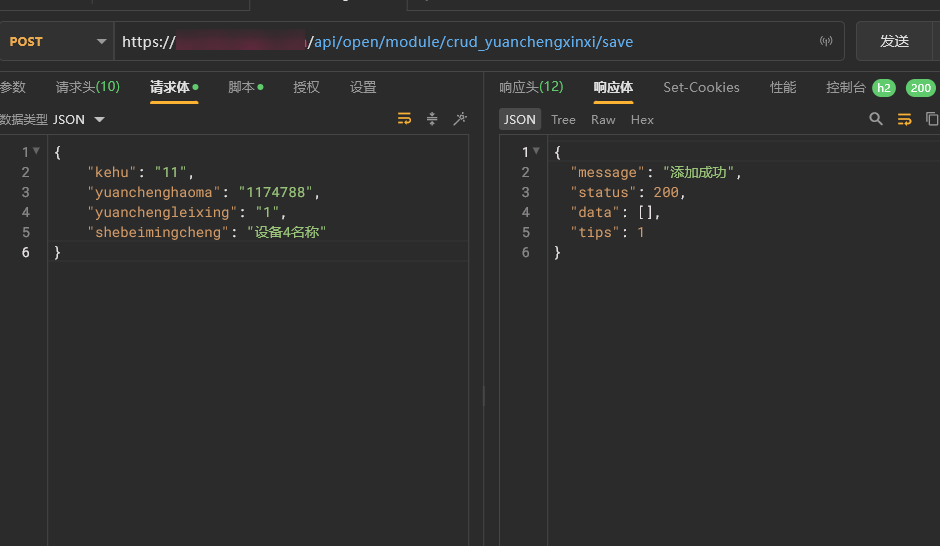Open search in the response body
This screenshot has width=940, height=546.
click(876, 119)
